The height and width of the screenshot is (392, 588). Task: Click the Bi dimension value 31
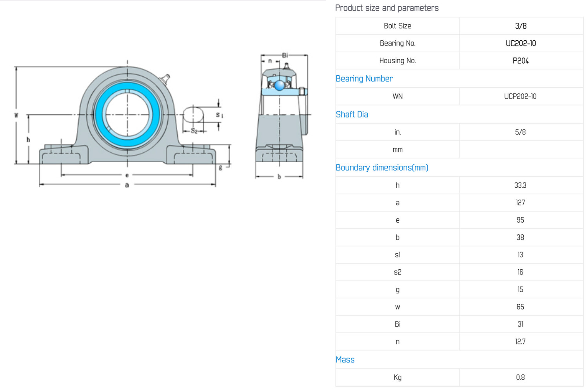tap(520, 324)
